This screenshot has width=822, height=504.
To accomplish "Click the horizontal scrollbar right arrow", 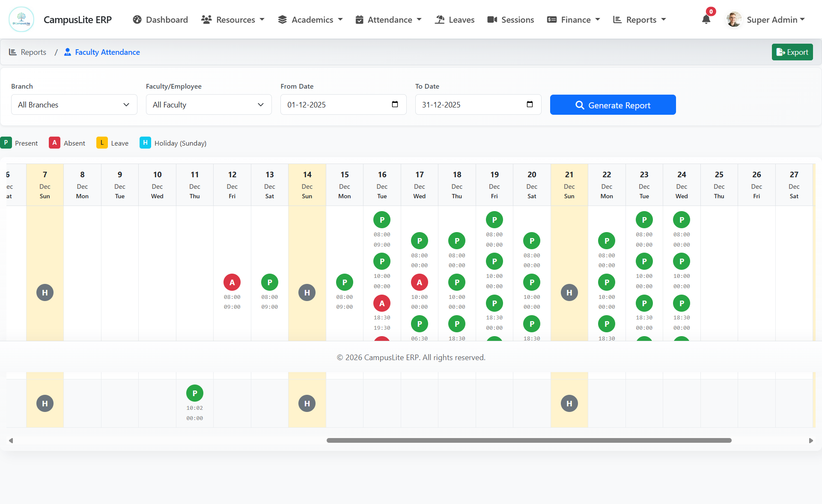I will point(811,441).
